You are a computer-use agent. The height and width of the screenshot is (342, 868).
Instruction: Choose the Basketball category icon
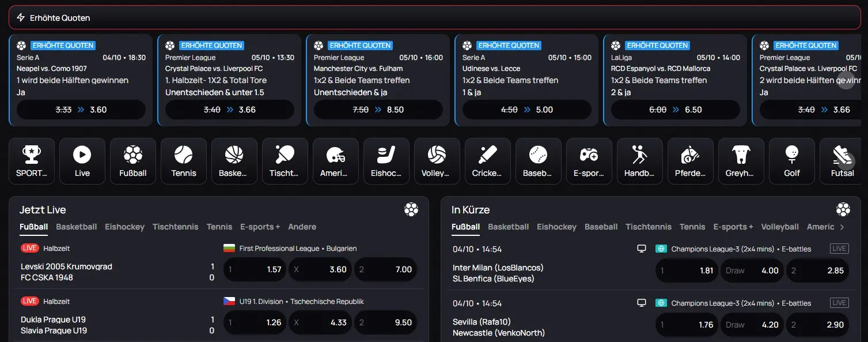[x=234, y=161]
